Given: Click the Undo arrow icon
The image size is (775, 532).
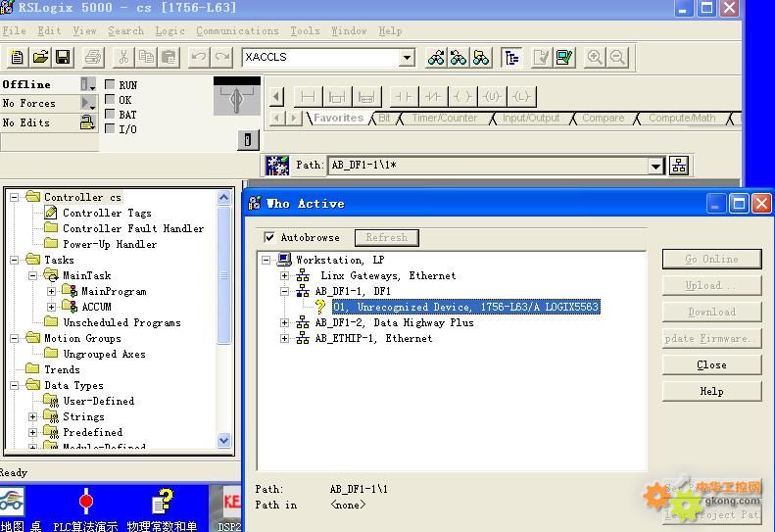Looking at the screenshot, I should point(199,58).
